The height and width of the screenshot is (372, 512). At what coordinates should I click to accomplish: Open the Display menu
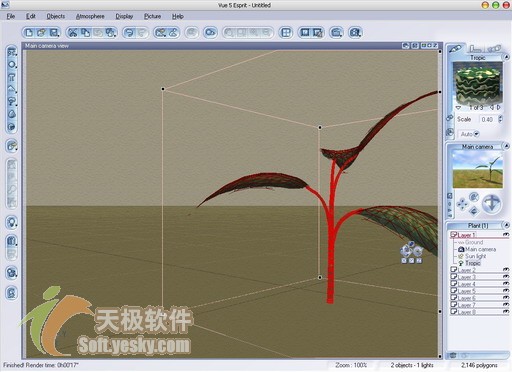pyautogui.click(x=124, y=16)
